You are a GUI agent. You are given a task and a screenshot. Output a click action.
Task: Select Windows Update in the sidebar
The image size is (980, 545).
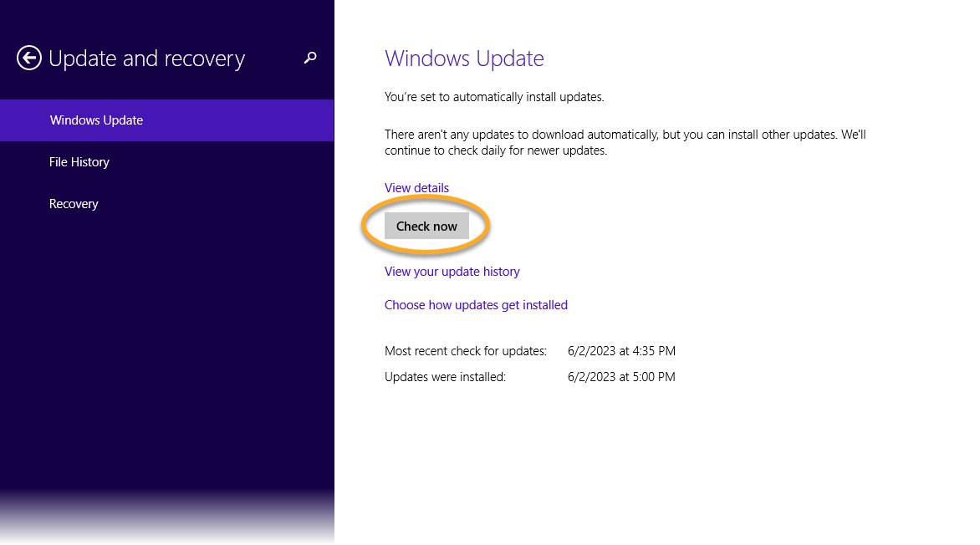[96, 120]
